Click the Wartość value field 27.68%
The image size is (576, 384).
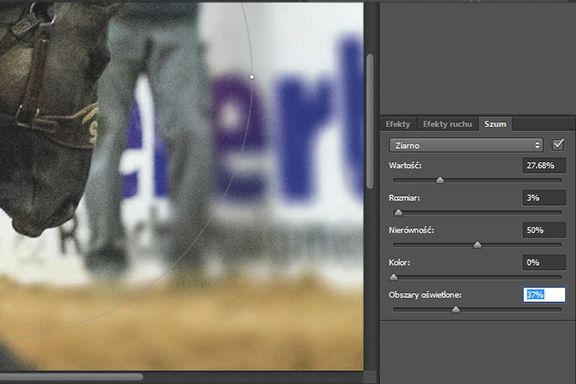pyautogui.click(x=544, y=166)
